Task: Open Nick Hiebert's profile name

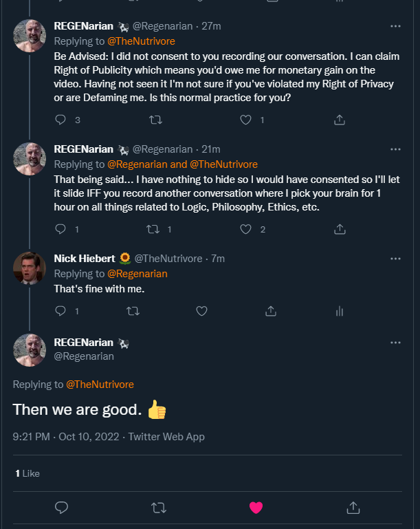Action: (x=85, y=259)
